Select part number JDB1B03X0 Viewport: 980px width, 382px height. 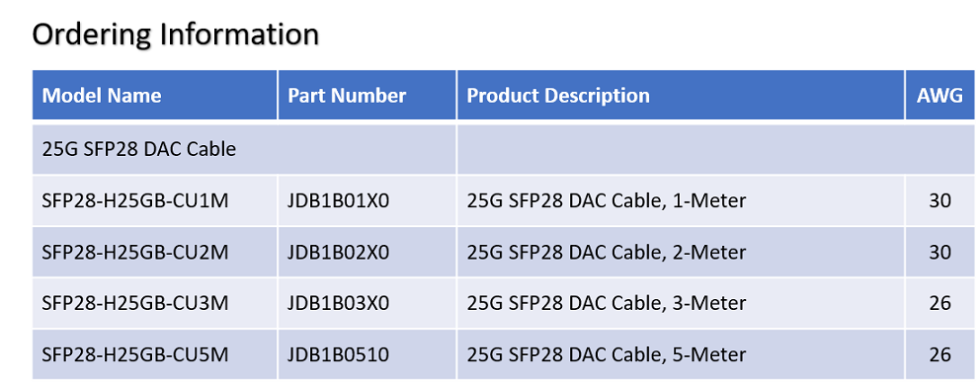338,303
